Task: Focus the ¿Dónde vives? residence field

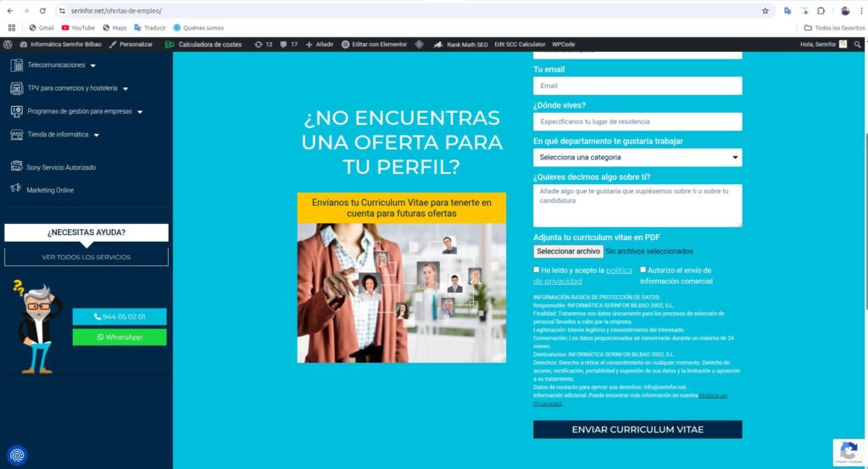Action: [x=637, y=122]
